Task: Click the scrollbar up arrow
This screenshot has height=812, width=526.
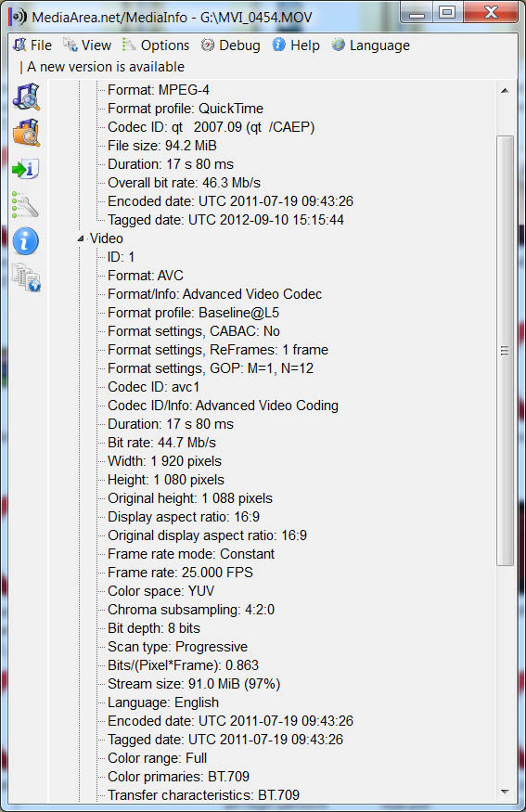Action: pyautogui.click(x=505, y=91)
